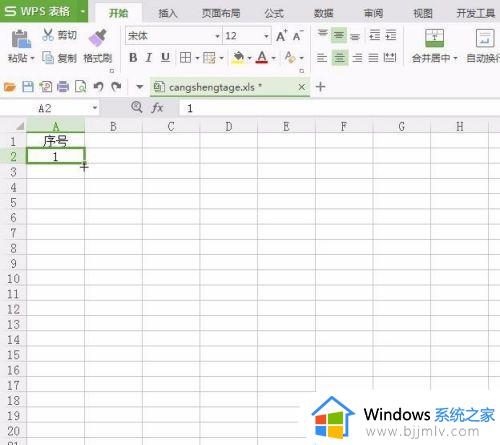Click the formula bar zoom/search icon

137,107
